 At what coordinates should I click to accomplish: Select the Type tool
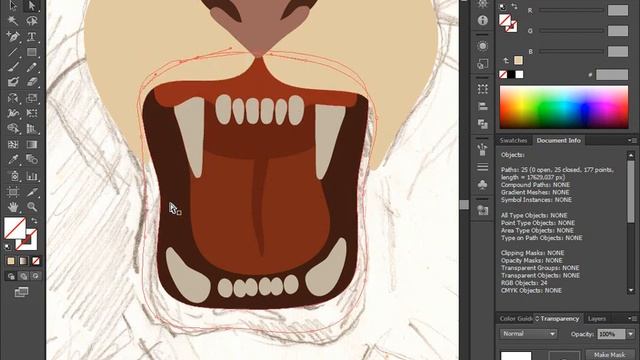[x=31, y=36]
